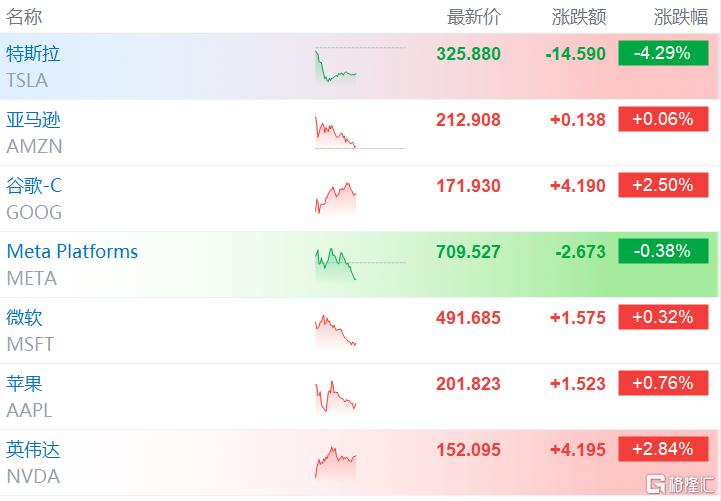This screenshot has width=721, height=501.
Task: Click the 格隆汇 watermark logo
Action: pyautogui.click(x=681, y=484)
